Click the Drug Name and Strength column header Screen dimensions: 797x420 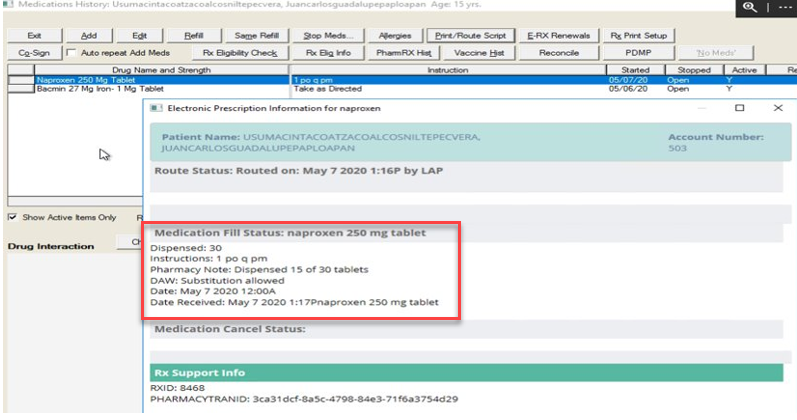click(x=161, y=70)
